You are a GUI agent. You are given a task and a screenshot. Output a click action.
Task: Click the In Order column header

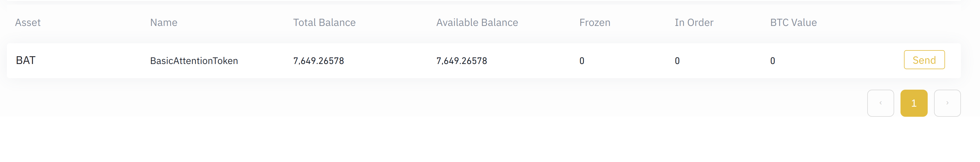pos(694,22)
